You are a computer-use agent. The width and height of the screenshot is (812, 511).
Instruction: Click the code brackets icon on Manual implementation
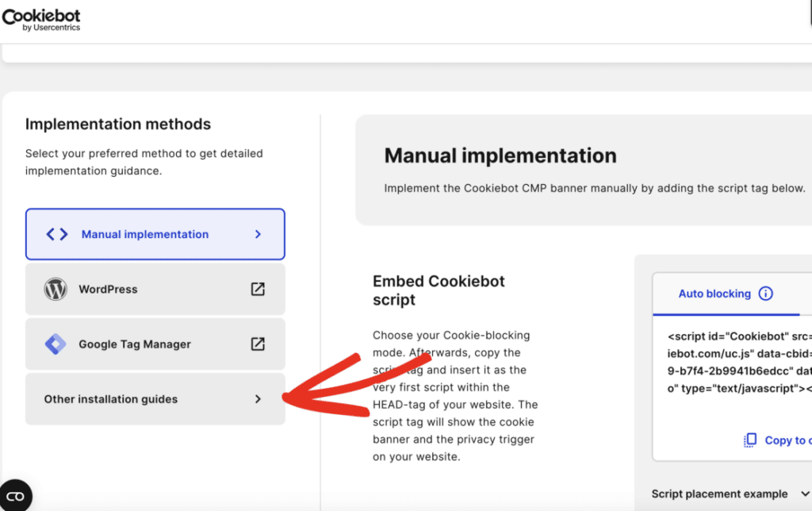(55, 234)
